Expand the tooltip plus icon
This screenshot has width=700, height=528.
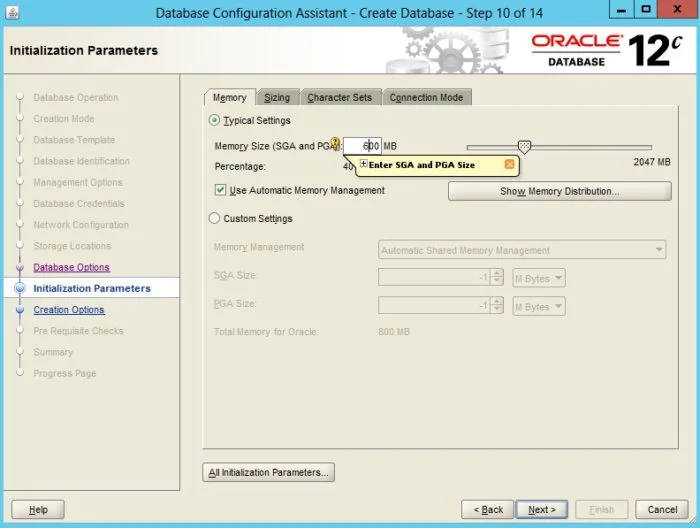[363, 164]
